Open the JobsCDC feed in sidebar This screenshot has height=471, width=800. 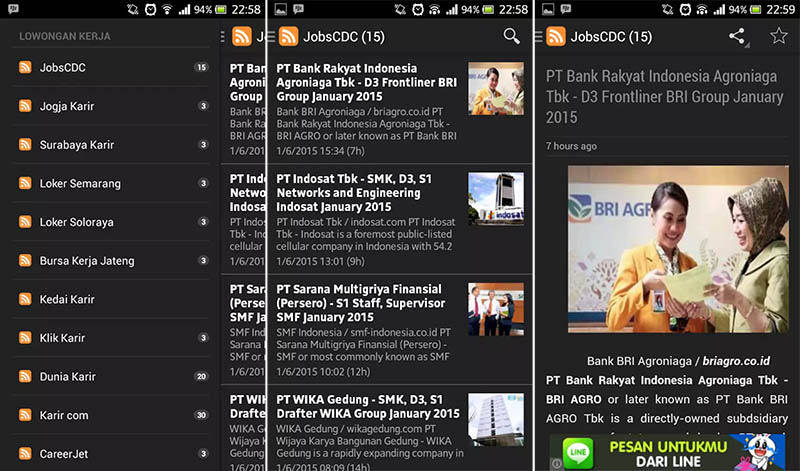(111, 67)
